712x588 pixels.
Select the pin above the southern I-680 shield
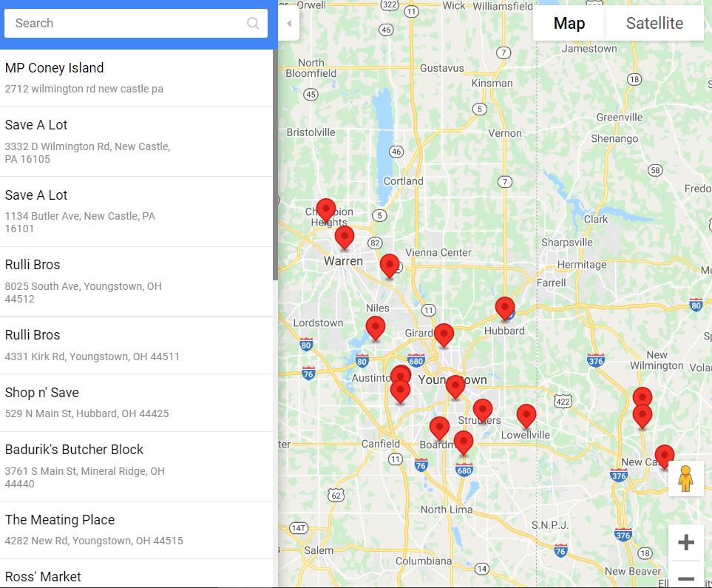[x=464, y=443]
